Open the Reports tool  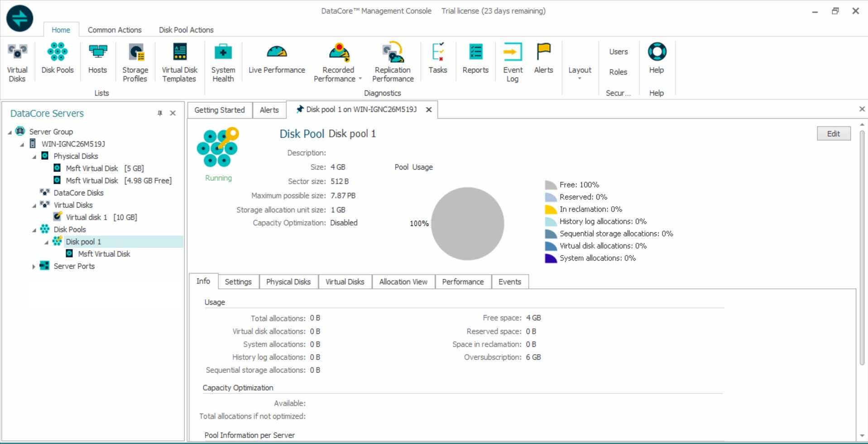point(475,59)
